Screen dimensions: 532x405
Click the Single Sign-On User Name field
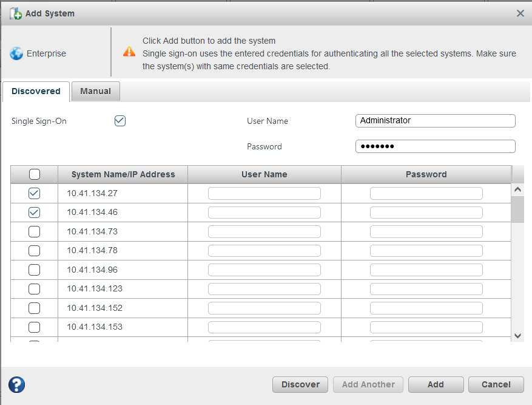435,121
